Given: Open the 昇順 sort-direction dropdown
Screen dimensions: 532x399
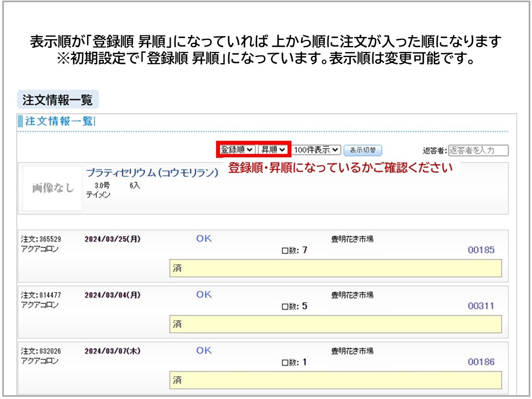Looking at the screenshot, I should coord(273,150).
